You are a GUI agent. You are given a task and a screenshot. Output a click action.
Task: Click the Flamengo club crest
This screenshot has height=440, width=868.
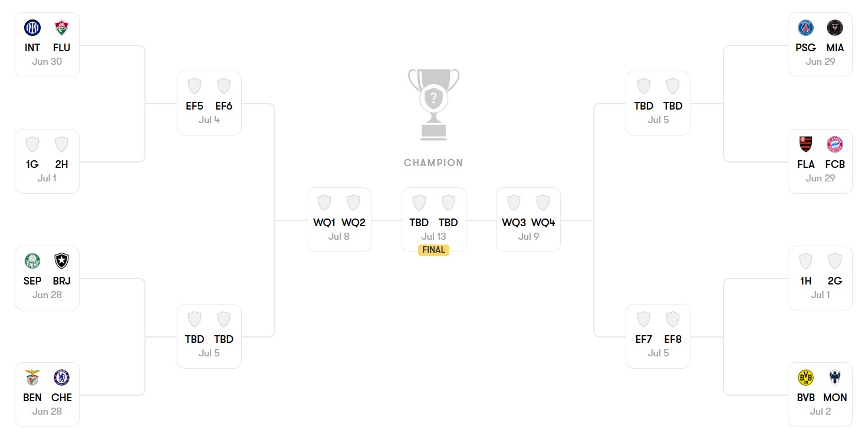pos(805,144)
